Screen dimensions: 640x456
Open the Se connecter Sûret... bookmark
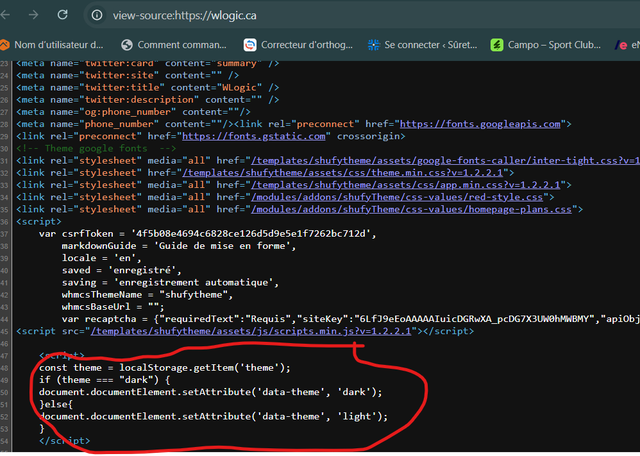point(422,45)
